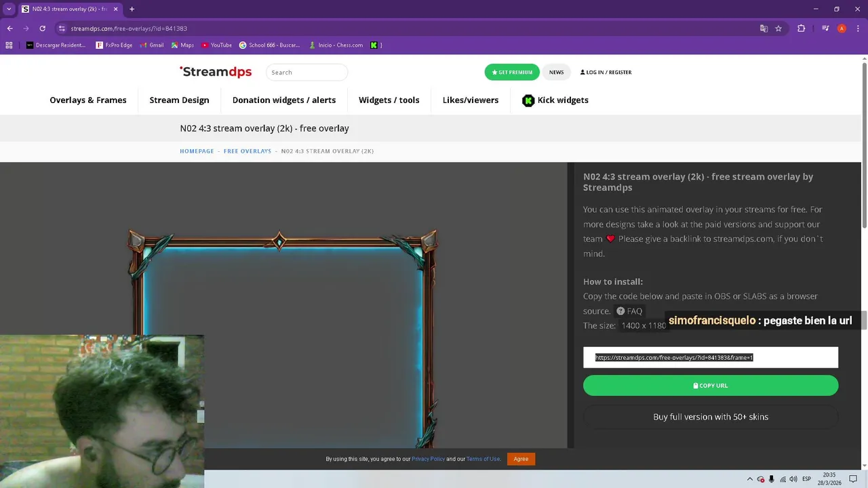The image size is (868, 488).
Task: Open the Terms of Use link
Action: pyautogui.click(x=483, y=459)
